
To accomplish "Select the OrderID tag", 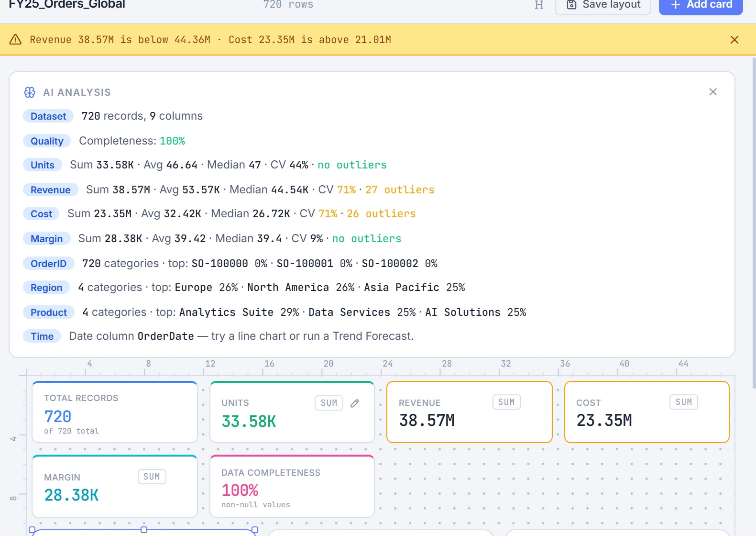I will coord(48,264).
